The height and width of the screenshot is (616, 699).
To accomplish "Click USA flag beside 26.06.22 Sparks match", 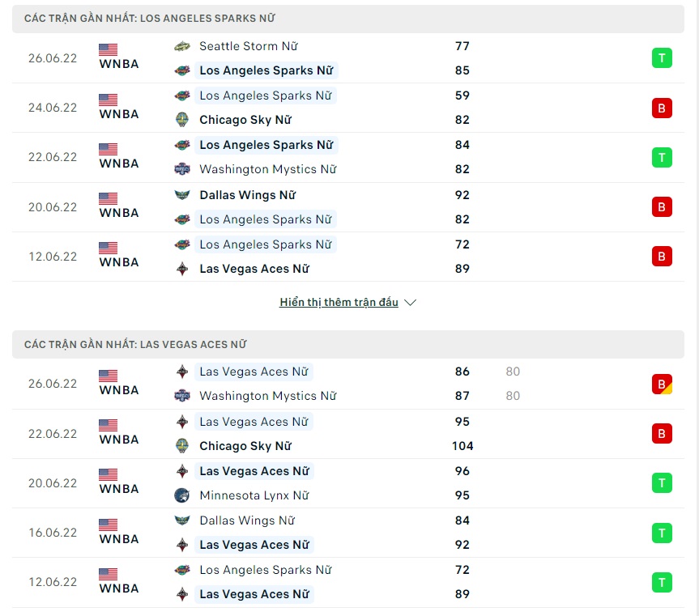I will pos(108,49).
